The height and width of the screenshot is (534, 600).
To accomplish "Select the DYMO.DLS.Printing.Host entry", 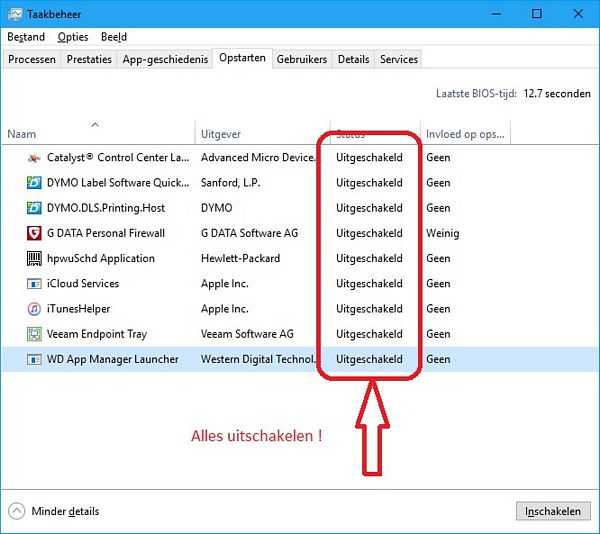I will 106,208.
